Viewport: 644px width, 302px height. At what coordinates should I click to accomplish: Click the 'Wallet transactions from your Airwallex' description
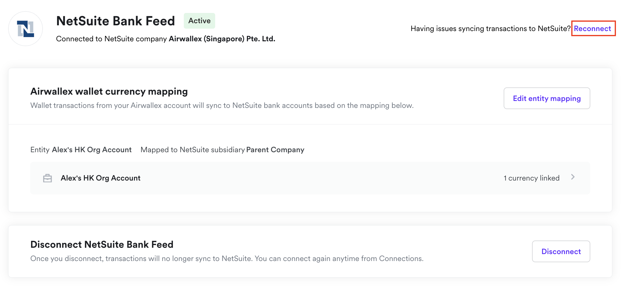(222, 105)
